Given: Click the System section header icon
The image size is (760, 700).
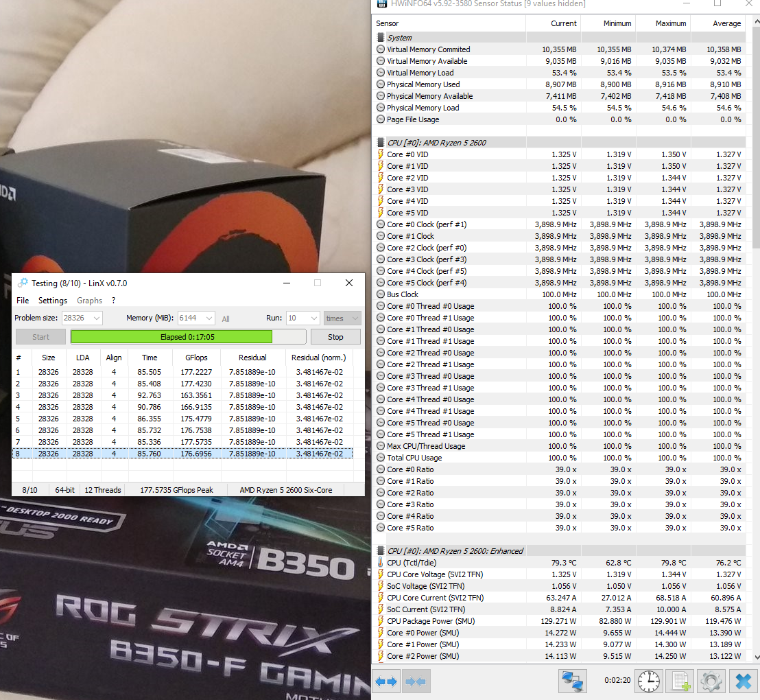Looking at the screenshot, I should click(x=381, y=37).
